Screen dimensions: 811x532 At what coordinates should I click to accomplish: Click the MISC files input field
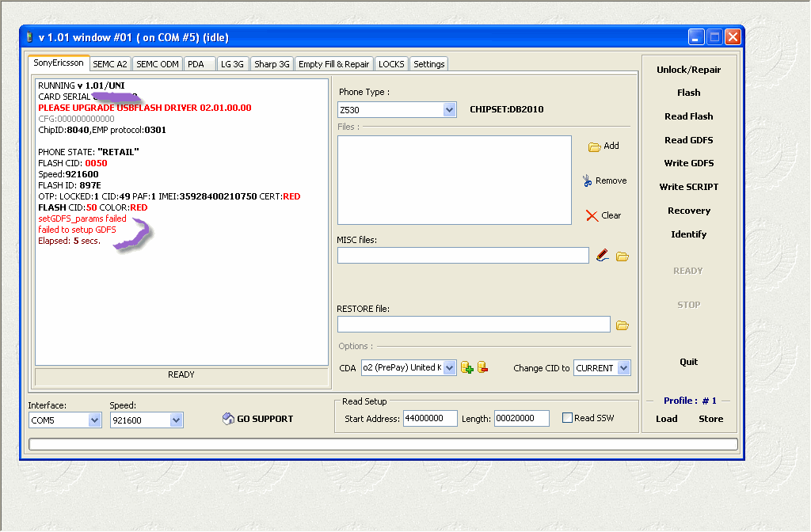pos(463,256)
